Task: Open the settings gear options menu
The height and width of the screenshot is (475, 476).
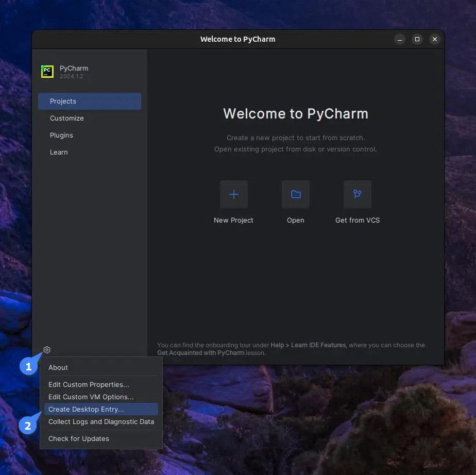Action: tap(47, 350)
